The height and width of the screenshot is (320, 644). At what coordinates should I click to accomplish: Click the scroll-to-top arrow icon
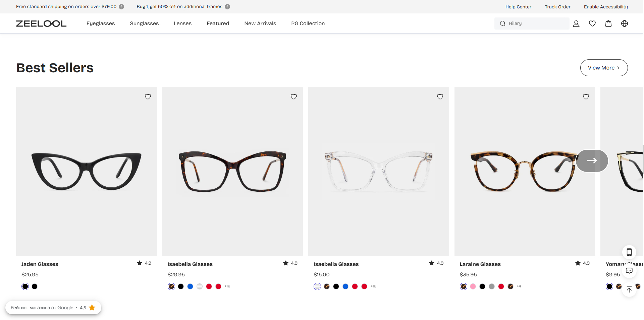(629, 290)
